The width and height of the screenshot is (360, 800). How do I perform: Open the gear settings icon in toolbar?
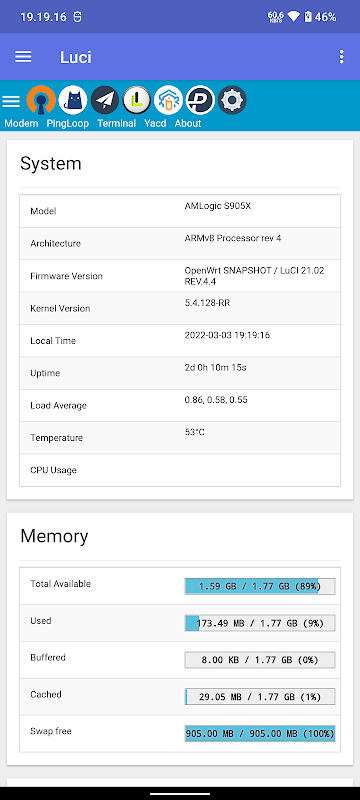pyautogui.click(x=233, y=100)
